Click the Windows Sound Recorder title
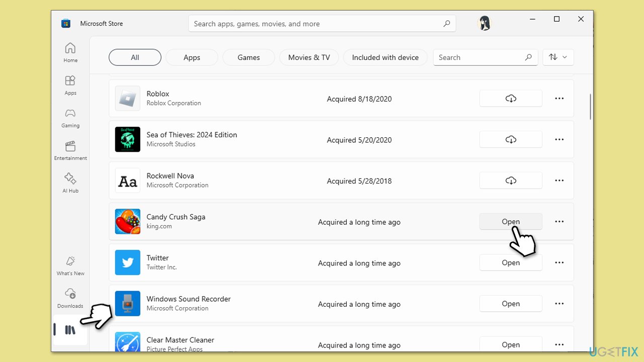The image size is (644, 362). (x=189, y=299)
